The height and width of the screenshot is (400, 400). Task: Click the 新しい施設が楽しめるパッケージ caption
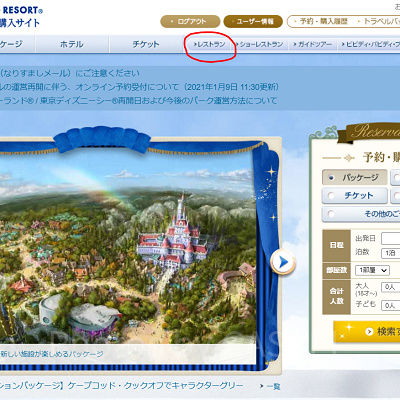pos(52,354)
